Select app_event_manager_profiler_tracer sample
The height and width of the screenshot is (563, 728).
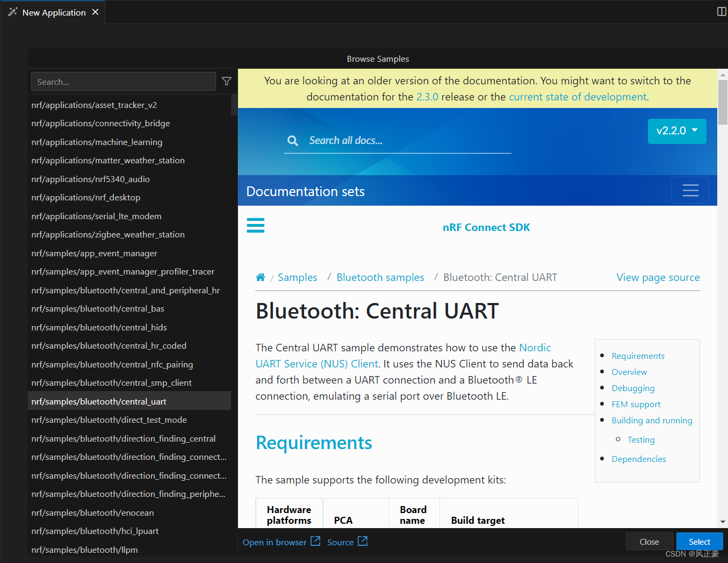(x=129, y=271)
